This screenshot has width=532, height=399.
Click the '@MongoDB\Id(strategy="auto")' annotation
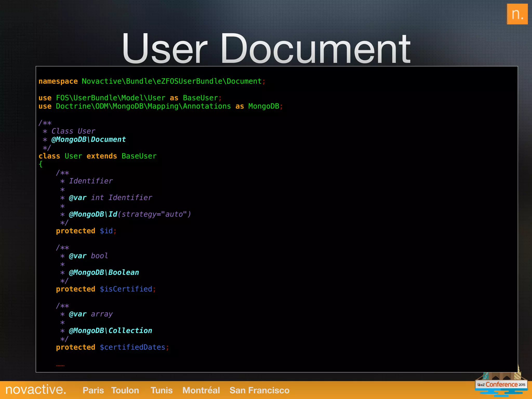[130, 214]
